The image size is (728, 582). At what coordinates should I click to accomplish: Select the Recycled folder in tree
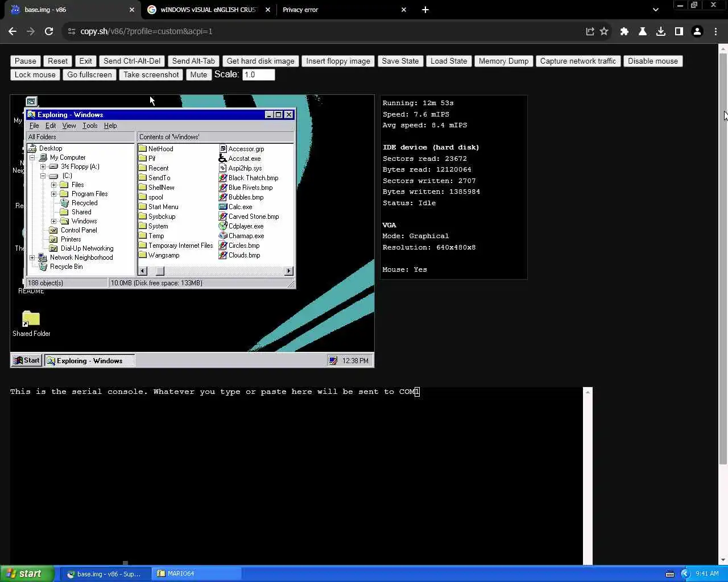point(84,203)
